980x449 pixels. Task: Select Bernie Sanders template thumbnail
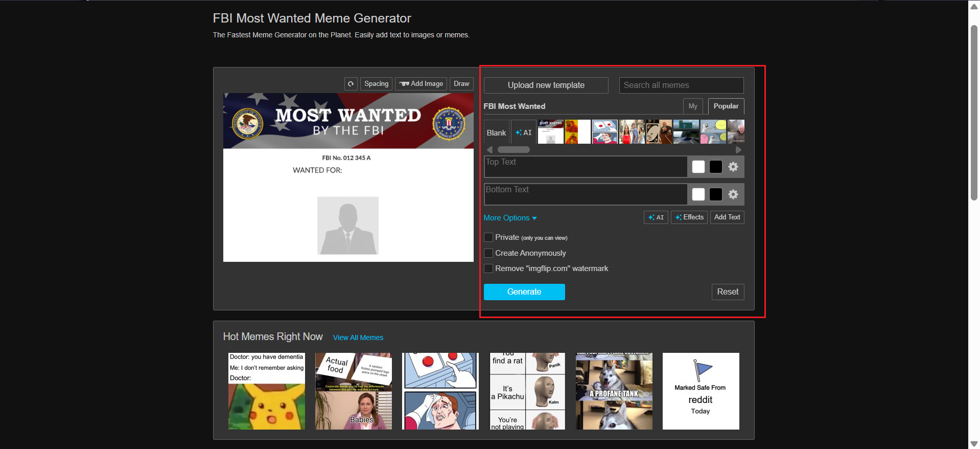coord(736,132)
